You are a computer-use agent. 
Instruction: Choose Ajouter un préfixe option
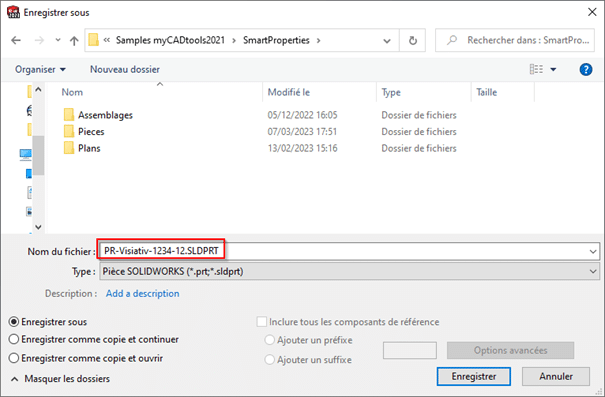[x=269, y=340]
